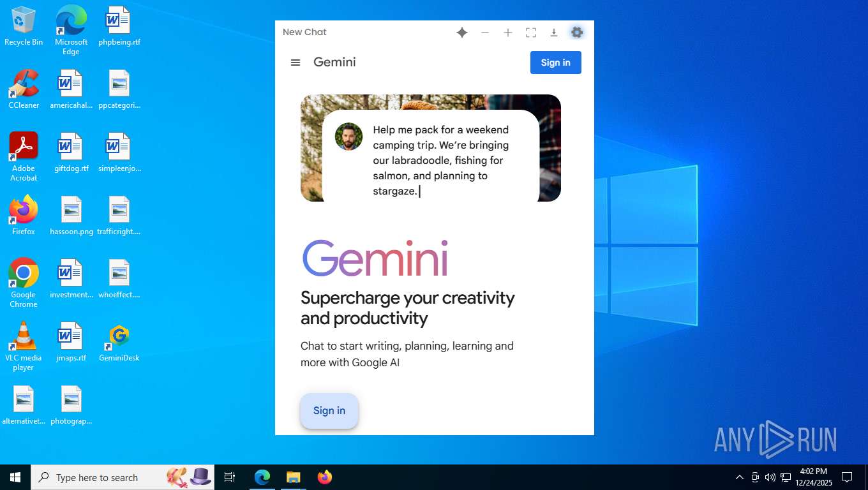The image size is (868, 490).
Task: Open Firefox from the taskbar
Action: [x=325, y=477]
